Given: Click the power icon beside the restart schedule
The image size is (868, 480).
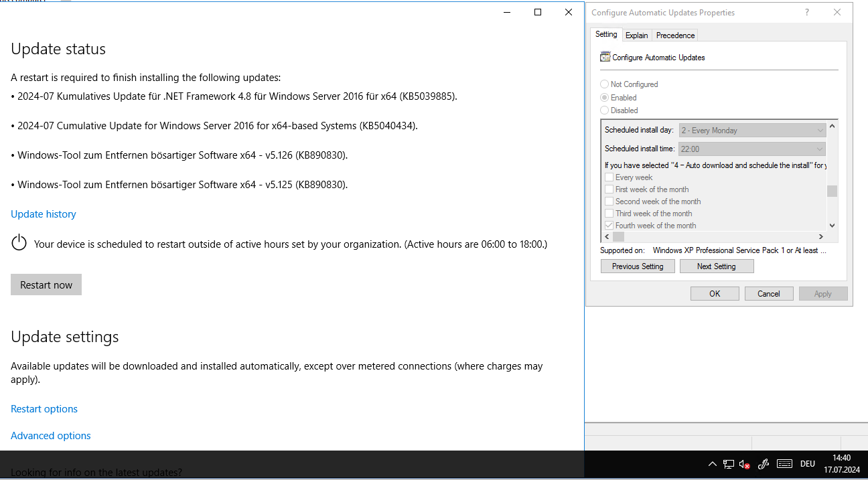Looking at the screenshot, I should click(x=19, y=243).
